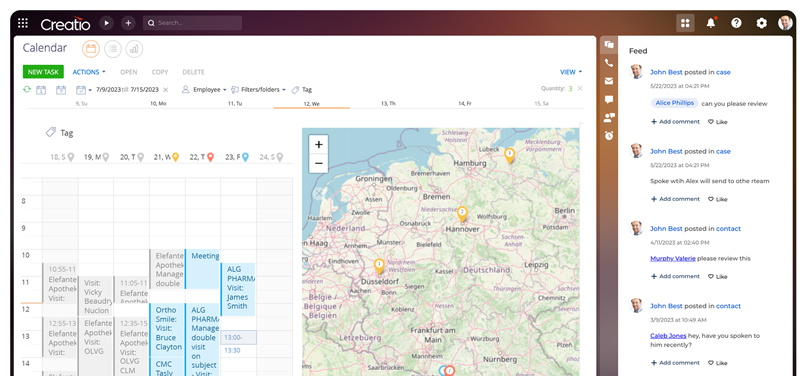806x376 pixels.
Task: Open the feed panel icon in sidebar
Action: tap(609, 45)
